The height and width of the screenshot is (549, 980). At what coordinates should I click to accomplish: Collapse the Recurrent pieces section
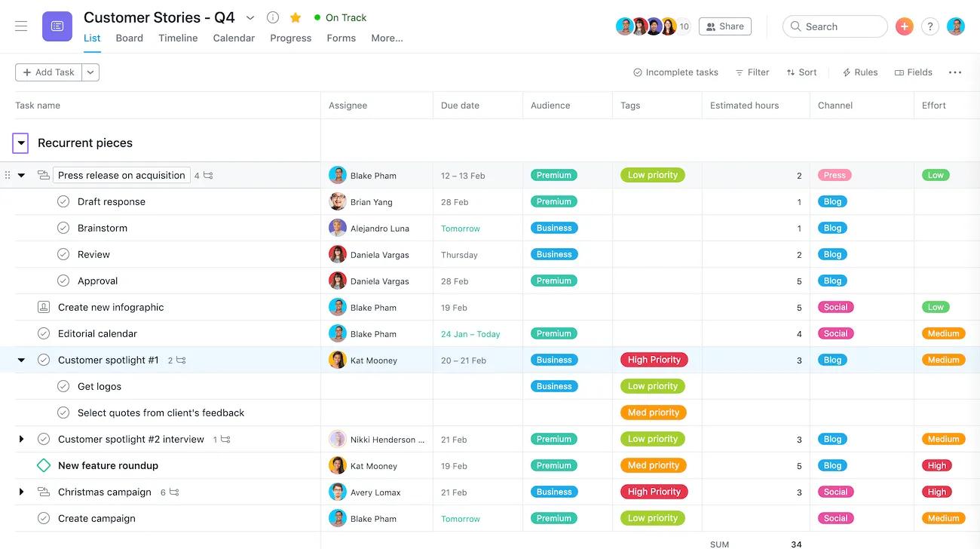coord(21,143)
